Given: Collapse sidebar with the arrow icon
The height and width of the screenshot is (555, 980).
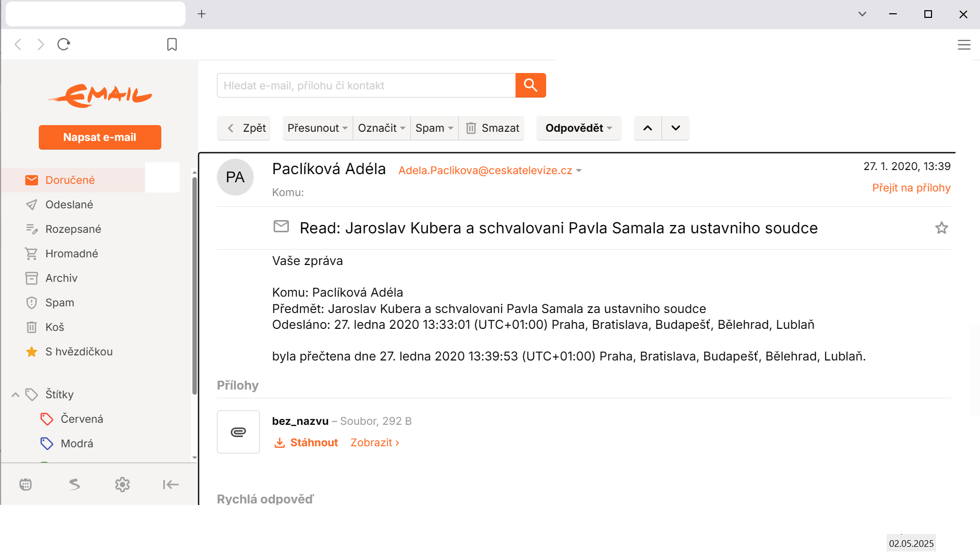Looking at the screenshot, I should click(x=170, y=485).
